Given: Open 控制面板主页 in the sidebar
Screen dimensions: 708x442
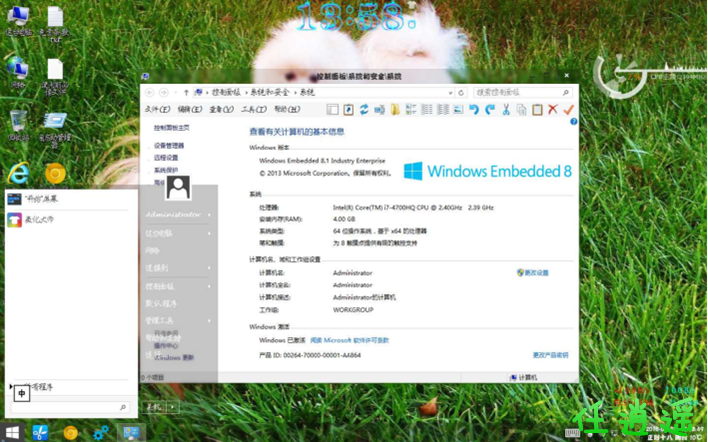Looking at the screenshot, I should pyautogui.click(x=171, y=128).
